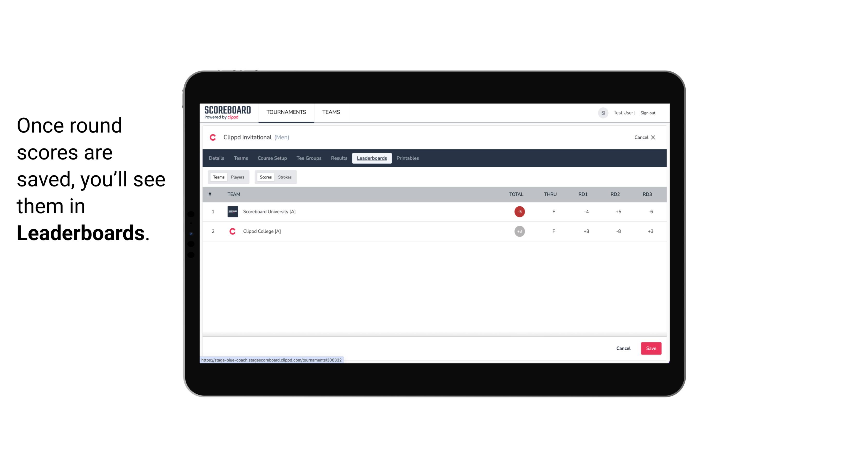Click the Leaderboards tab
Screen dimensions: 868x467
click(372, 158)
